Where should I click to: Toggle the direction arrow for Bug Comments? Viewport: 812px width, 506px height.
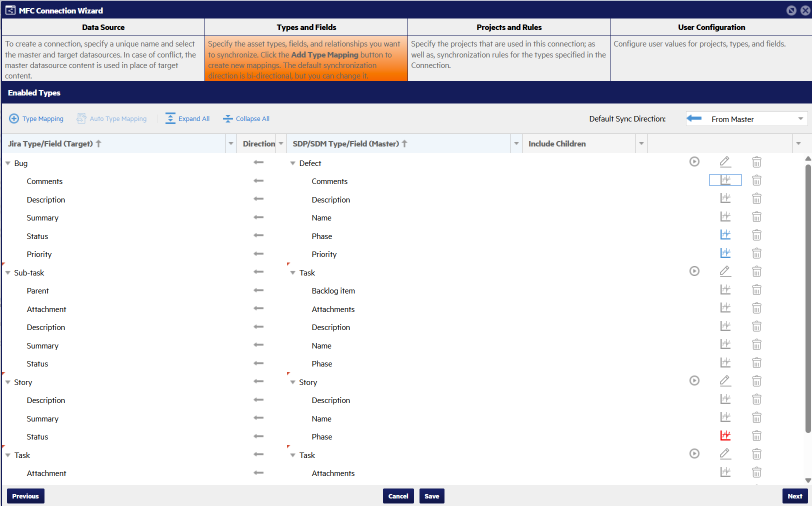(x=258, y=181)
